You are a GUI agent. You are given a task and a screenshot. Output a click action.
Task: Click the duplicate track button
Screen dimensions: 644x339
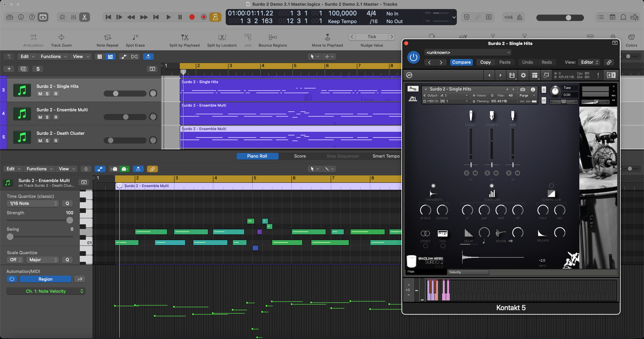point(23,69)
